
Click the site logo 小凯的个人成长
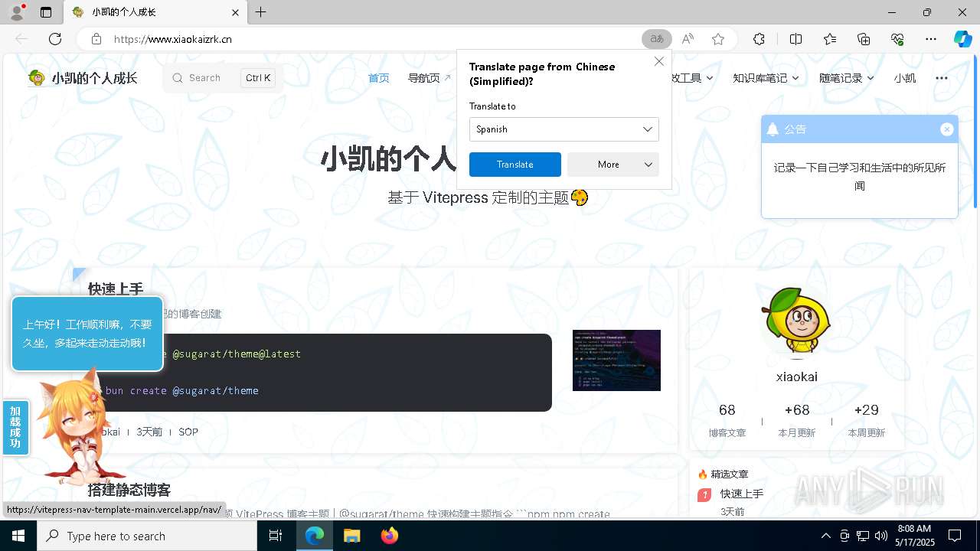[x=83, y=77]
